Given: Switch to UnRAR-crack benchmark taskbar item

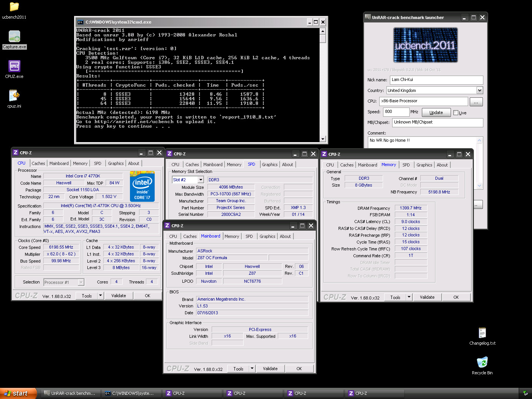Looking at the screenshot, I should click(70, 393).
